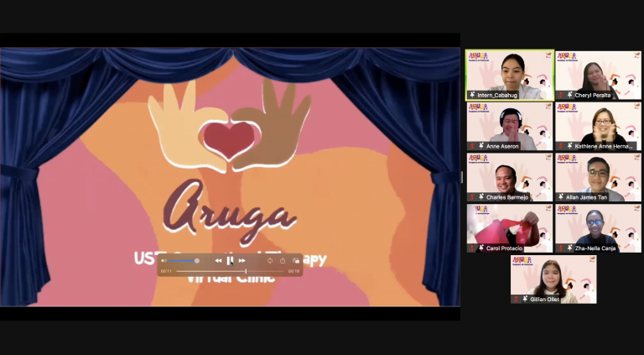644x355 pixels.
Task: Click the divider handle between video and gallery
Action: pyautogui.click(x=463, y=177)
